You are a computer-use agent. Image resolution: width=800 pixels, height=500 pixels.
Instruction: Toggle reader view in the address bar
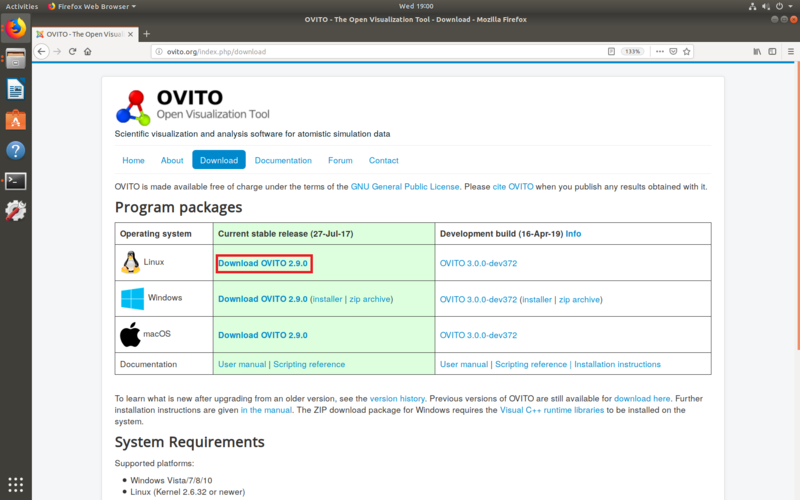[x=611, y=52]
